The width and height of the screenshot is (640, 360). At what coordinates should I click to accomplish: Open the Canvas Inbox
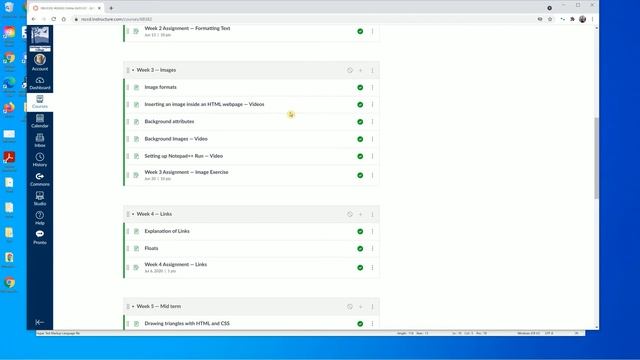point(40,140)
